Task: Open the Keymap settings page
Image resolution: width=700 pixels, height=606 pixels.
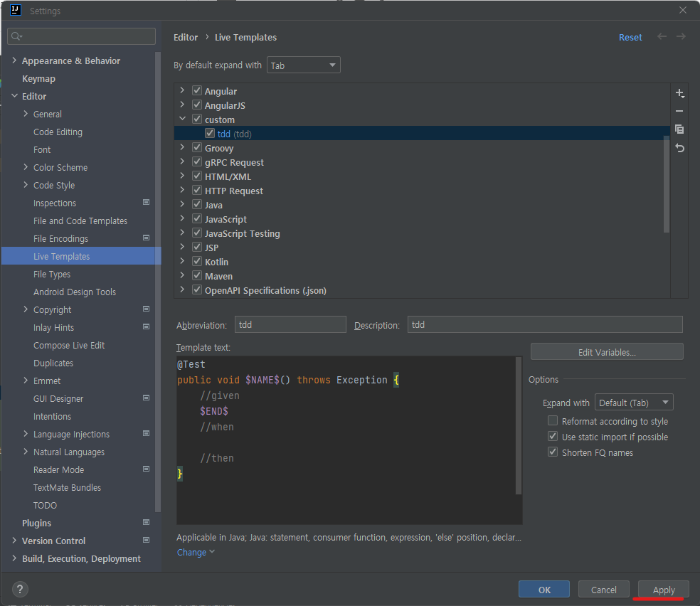Action: tap(39, 78)
